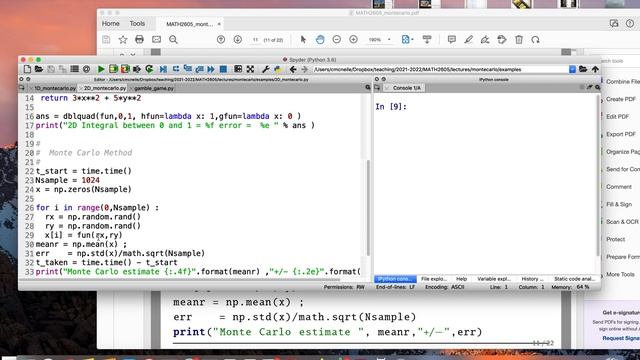640x360 pixels.
Task: Print the PDF in Acrobat
Action: (x=140, y=40)
